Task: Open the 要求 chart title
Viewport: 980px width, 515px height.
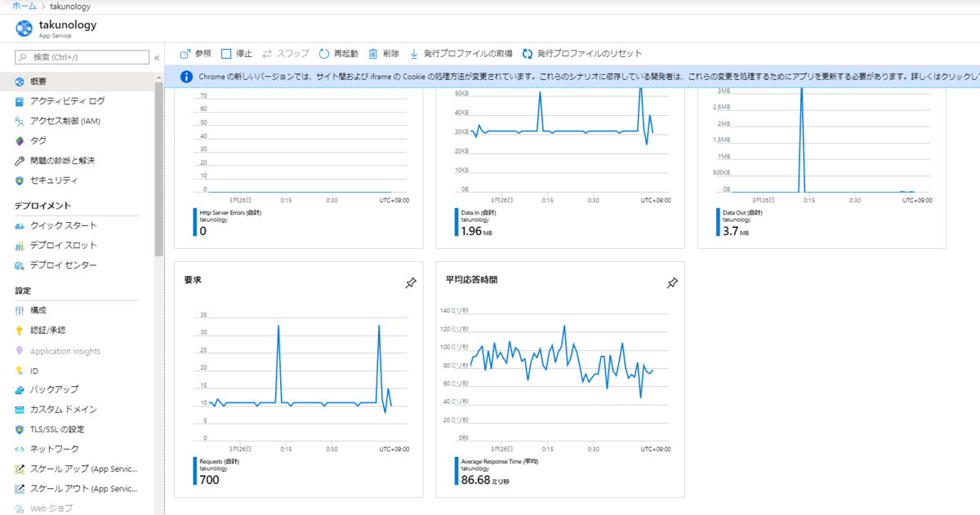Action: [193, 280]
